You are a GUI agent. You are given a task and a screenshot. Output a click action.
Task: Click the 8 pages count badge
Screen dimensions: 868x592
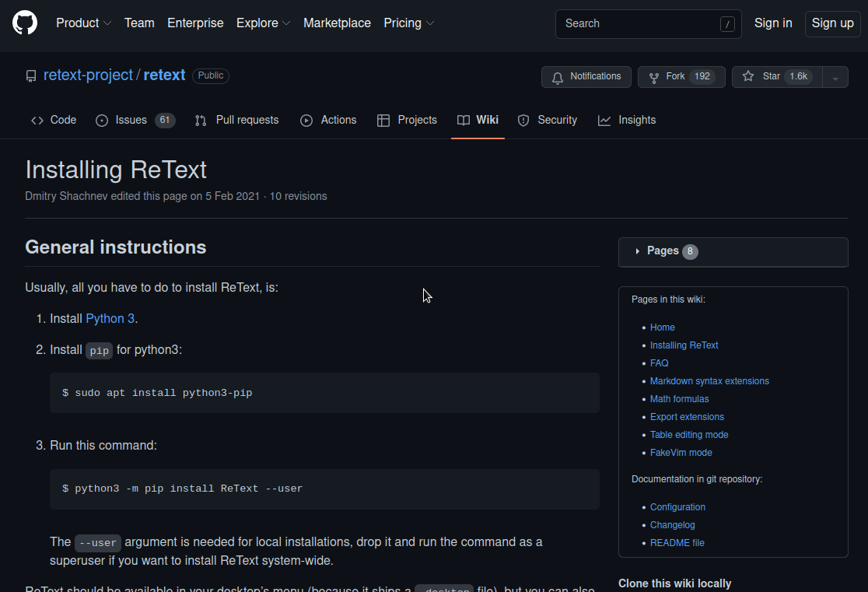point(690,251)
